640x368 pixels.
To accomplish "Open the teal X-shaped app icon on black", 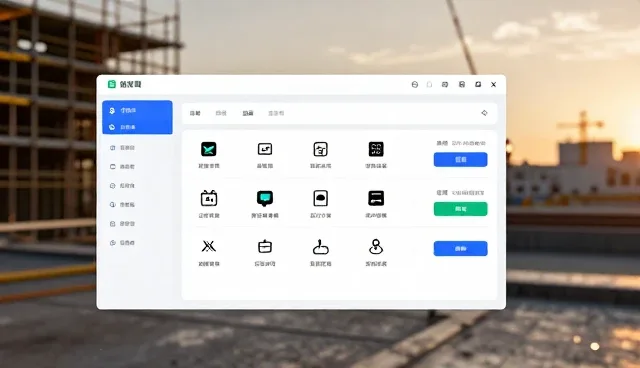I will click(209, 149).
